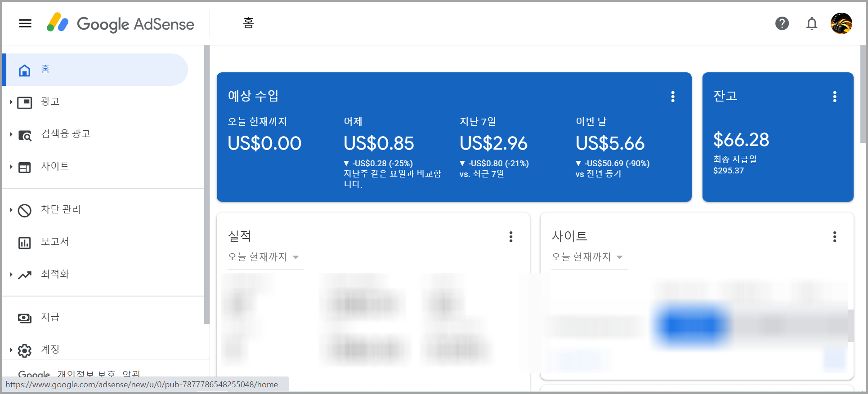Open more options on 사이트 card
This screenshot has height=394, width=868.
835,237
